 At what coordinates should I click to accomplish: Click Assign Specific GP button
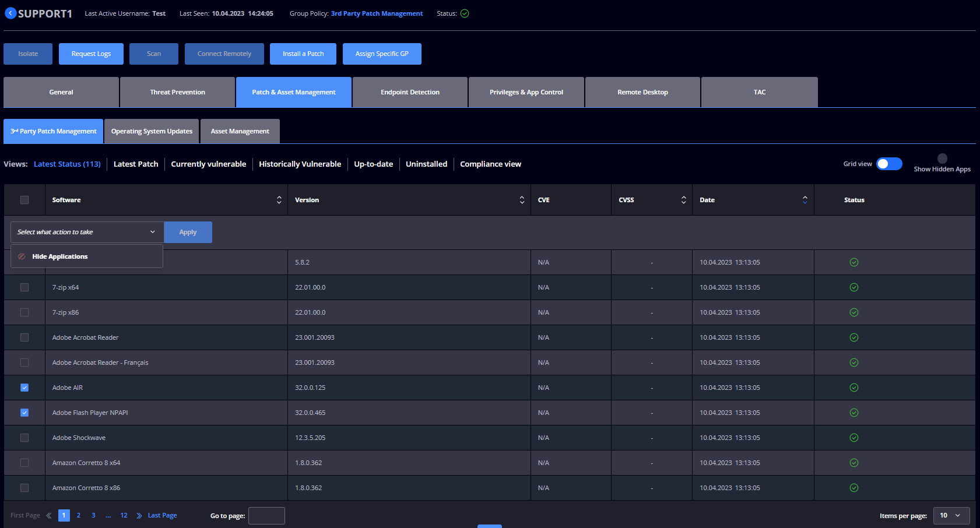pos(382,54)
